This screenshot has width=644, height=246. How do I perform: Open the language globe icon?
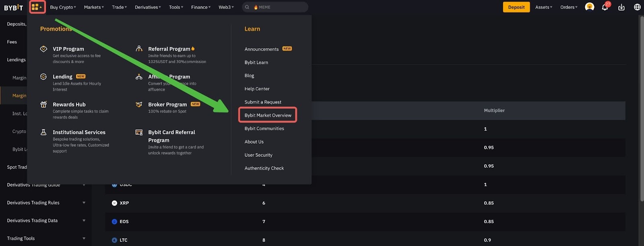(637, 7)
